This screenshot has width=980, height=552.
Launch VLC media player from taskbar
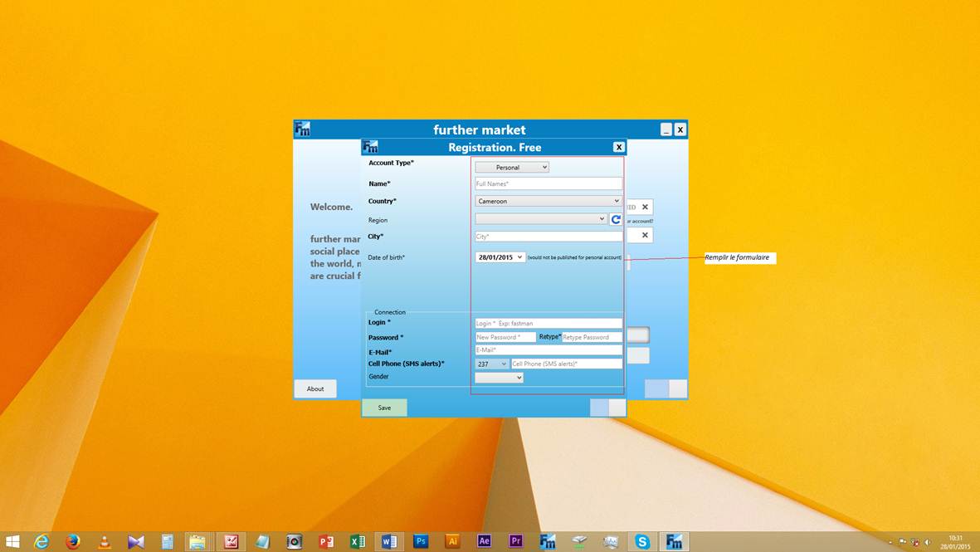(105, 541)
